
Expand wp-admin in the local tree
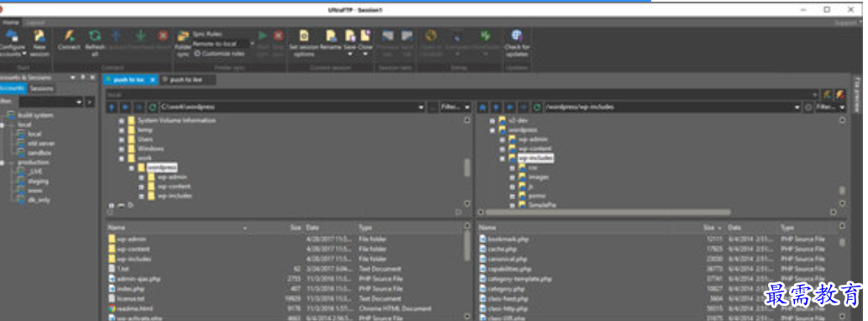click(141, 177)
